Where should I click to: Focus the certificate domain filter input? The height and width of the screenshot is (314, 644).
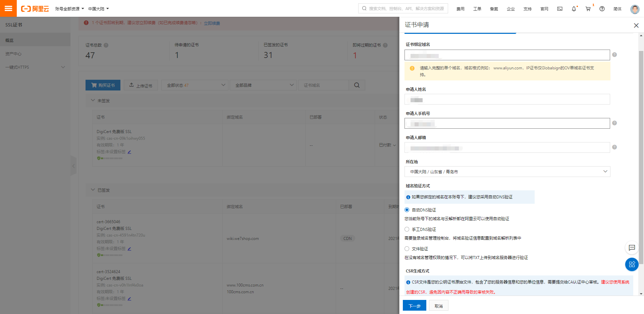pyautogui.click(x=324, y=85)
